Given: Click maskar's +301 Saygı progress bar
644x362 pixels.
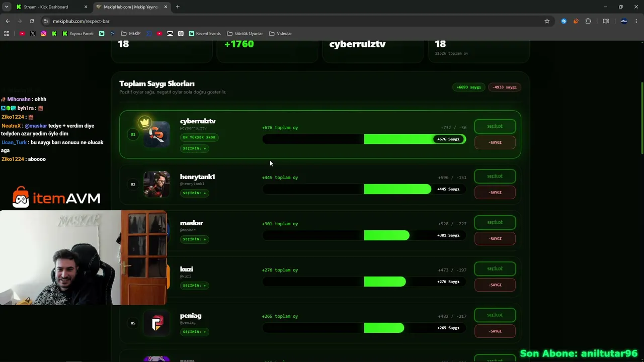Looking at the screenshot, I should click(364, 235).
